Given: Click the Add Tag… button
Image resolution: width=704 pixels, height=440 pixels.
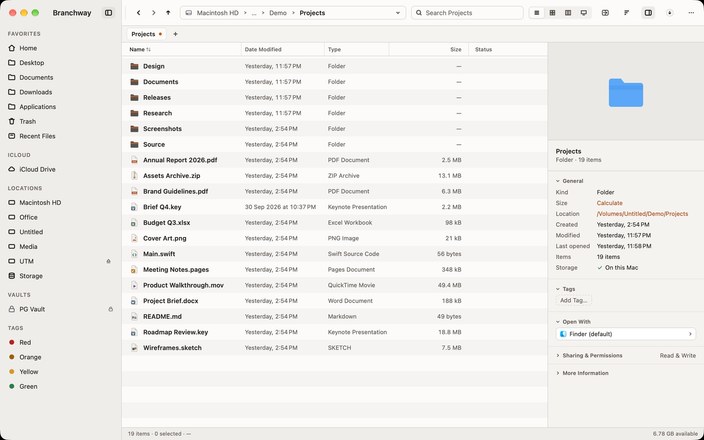Looking at the screenshot, I should (x=573, y=300).
